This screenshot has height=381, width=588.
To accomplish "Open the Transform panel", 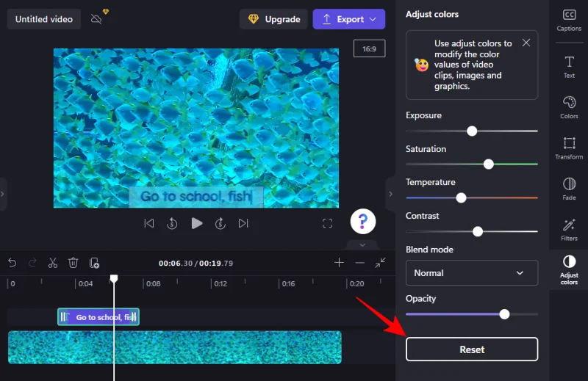I will [568, 148].
